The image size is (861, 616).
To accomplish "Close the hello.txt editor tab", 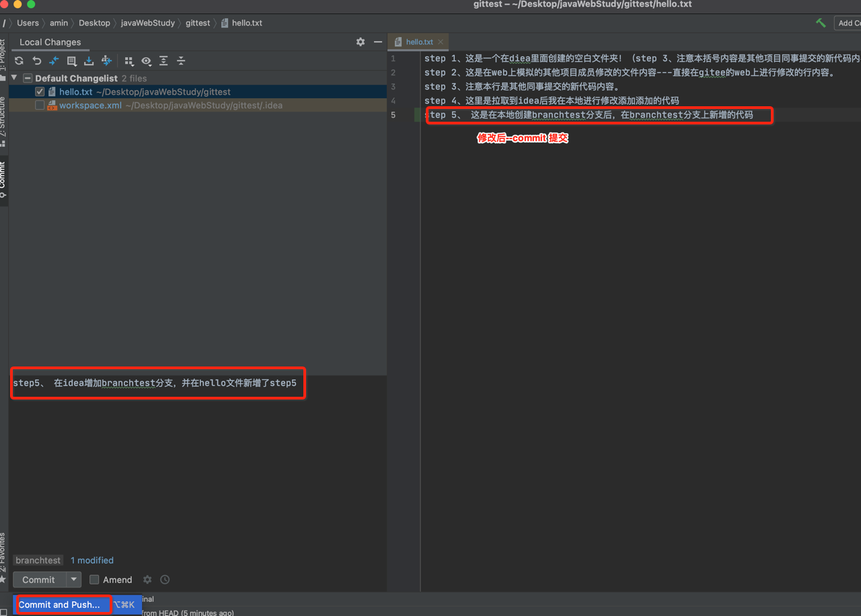I will coord(441,42).
